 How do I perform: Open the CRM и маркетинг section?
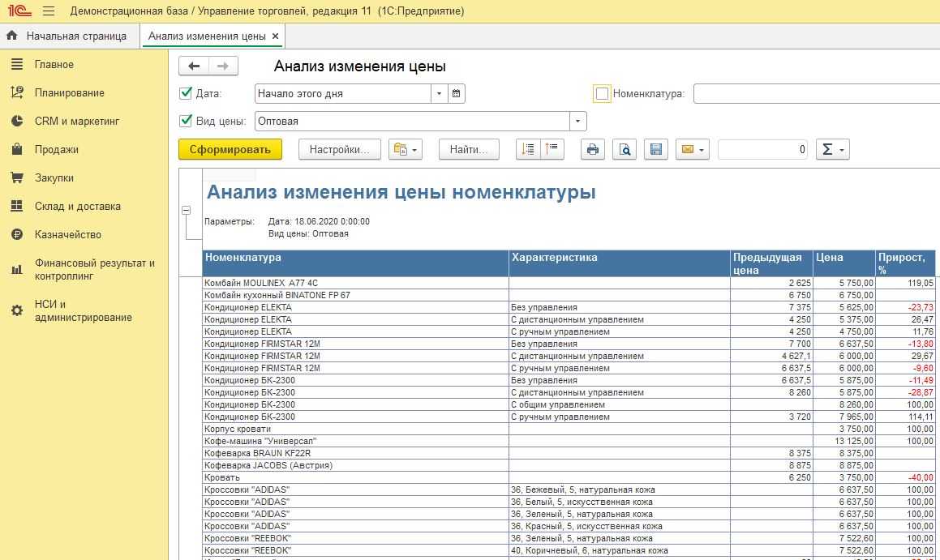pos(77,121)
